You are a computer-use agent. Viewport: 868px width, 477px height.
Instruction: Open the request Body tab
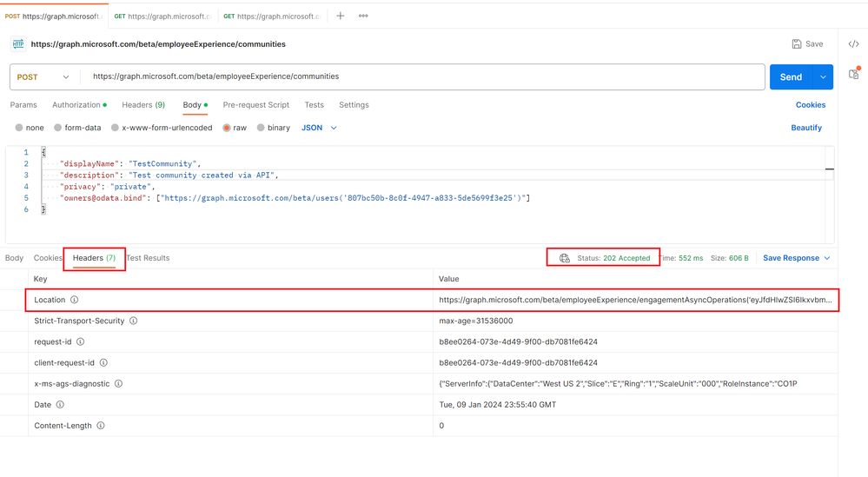pyautogui.click(x=195, y=104)
